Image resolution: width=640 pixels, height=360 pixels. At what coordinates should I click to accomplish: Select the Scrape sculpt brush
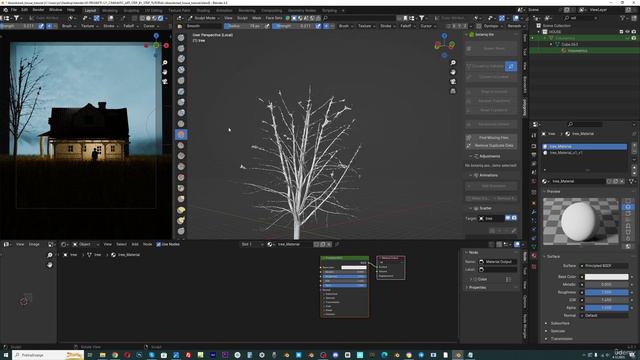pyautogui.click(x=181, y=167)
